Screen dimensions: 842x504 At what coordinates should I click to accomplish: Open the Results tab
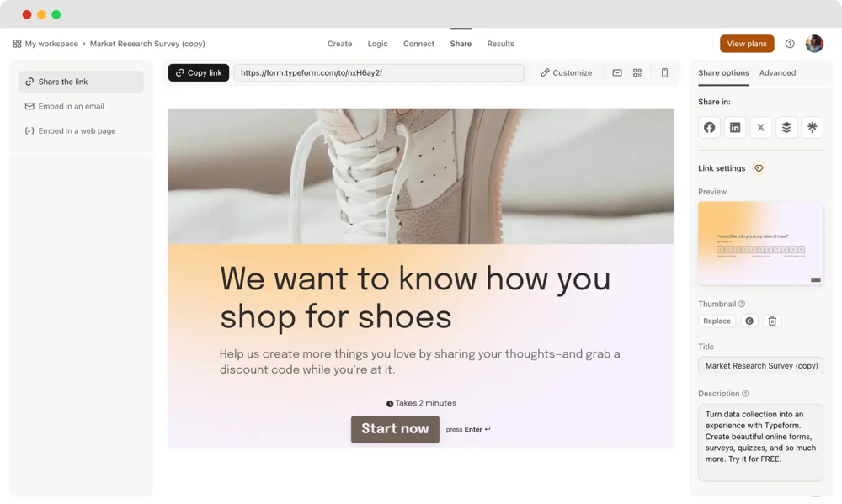500,44
